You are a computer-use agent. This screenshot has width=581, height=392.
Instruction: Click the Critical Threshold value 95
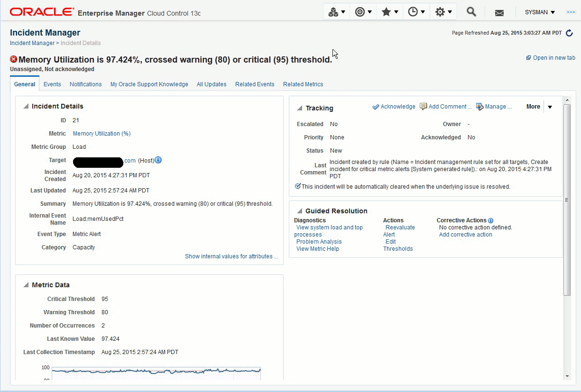tap(105, 299)
